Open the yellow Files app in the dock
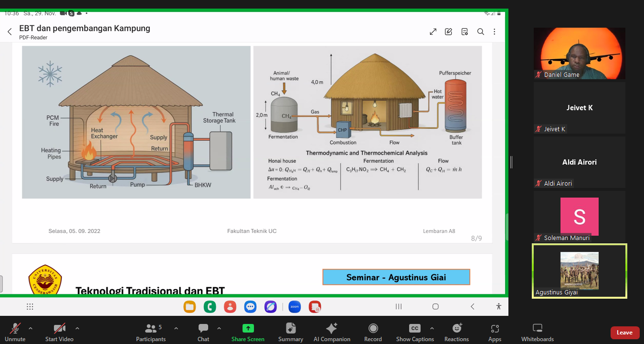Image resolution: width=644 pixels, height=344 pixels. point(190,307)
